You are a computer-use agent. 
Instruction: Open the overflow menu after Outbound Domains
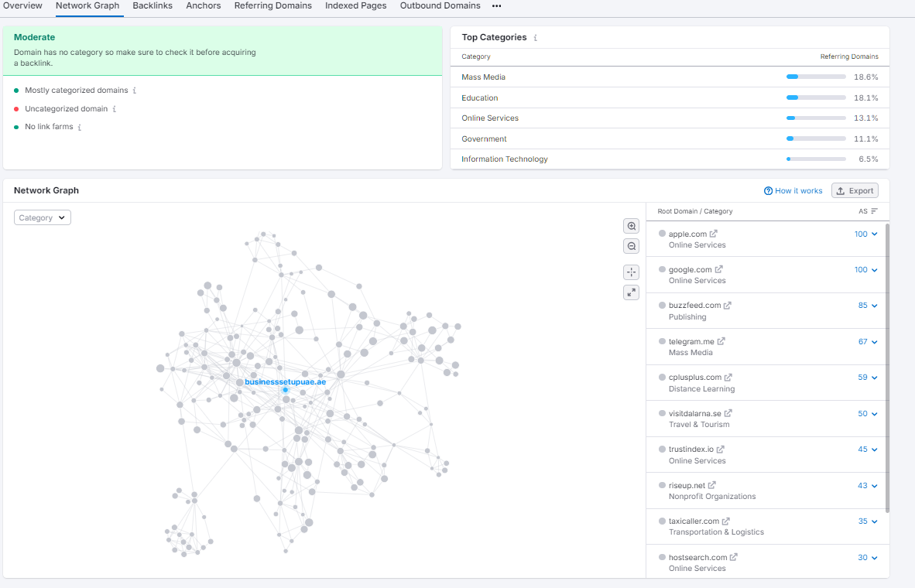[x=496, y=6]
